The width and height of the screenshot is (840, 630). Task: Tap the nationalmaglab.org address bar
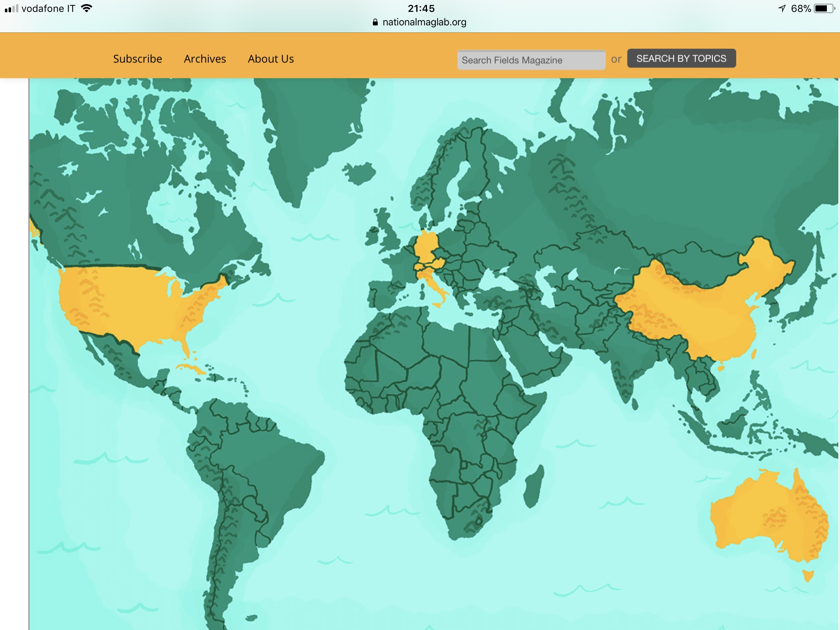(x=424, y=22)
